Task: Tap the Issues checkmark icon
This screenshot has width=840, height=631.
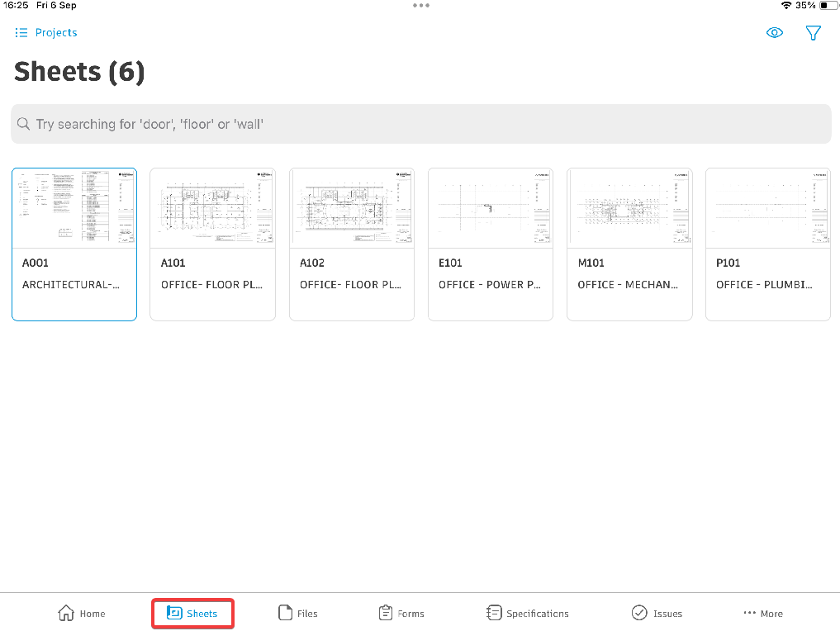Action: tap(639, 612)
